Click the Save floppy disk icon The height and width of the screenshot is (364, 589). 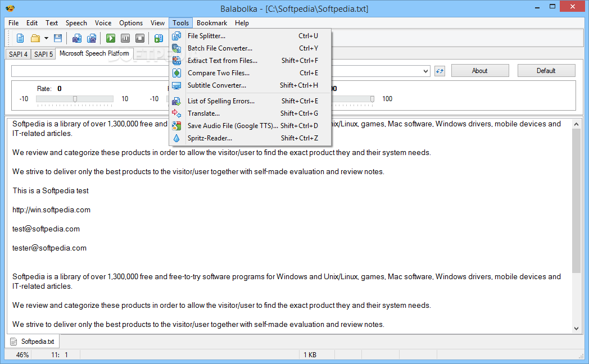pos(58,38)
